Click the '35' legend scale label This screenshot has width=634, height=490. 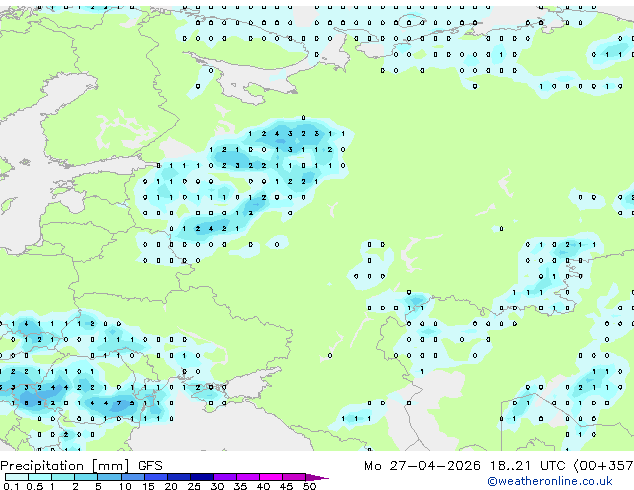click(x=240, y=486)
